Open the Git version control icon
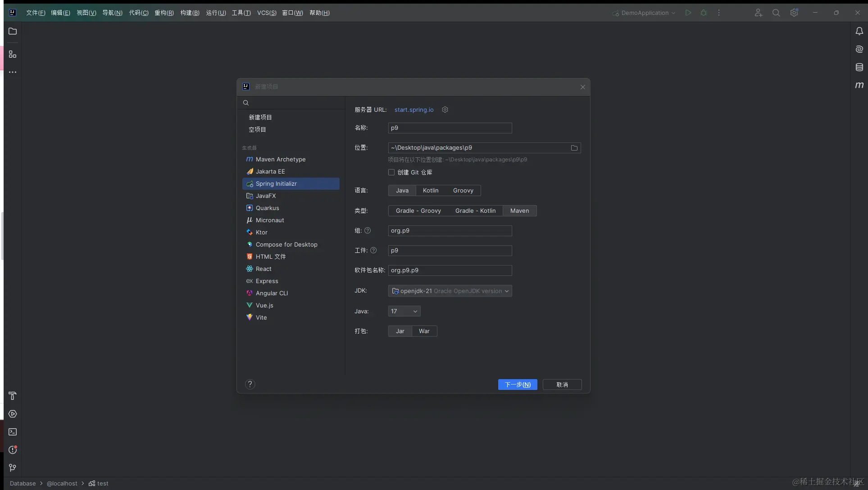 tap(13, 468)
